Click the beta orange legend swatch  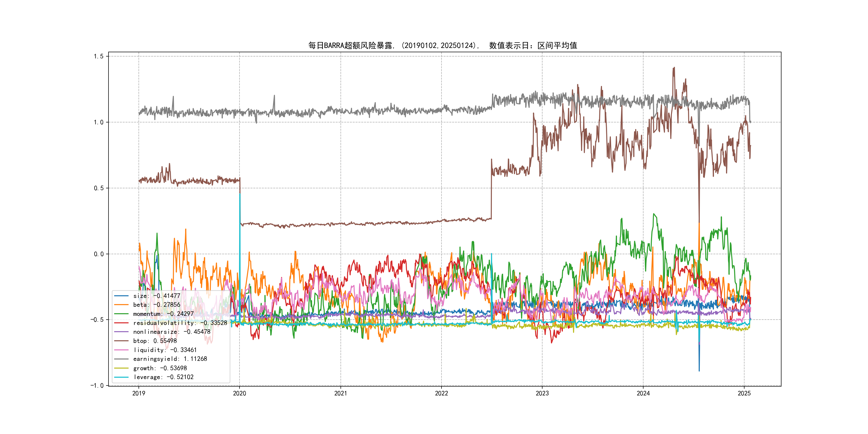pos(121,305)
